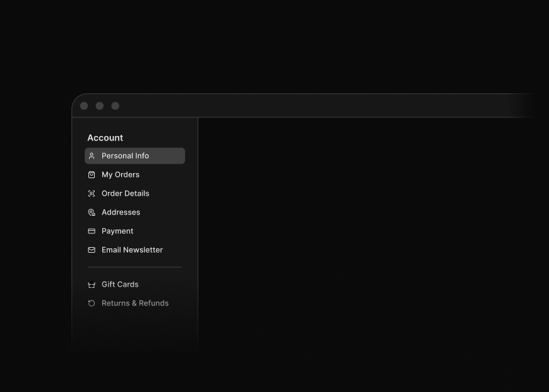Click the envelope icon beside Email Newsletter
The image size is (549, 392).
tap(92, 250)
